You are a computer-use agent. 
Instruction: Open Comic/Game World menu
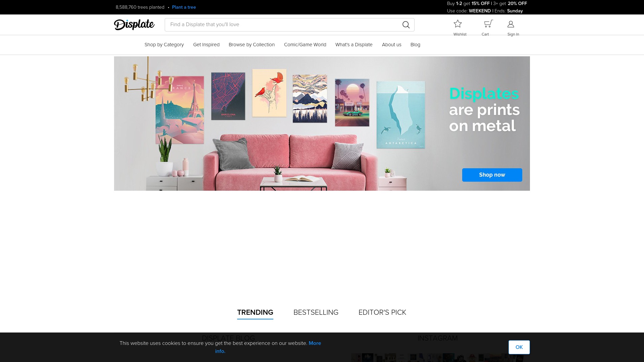305,45
